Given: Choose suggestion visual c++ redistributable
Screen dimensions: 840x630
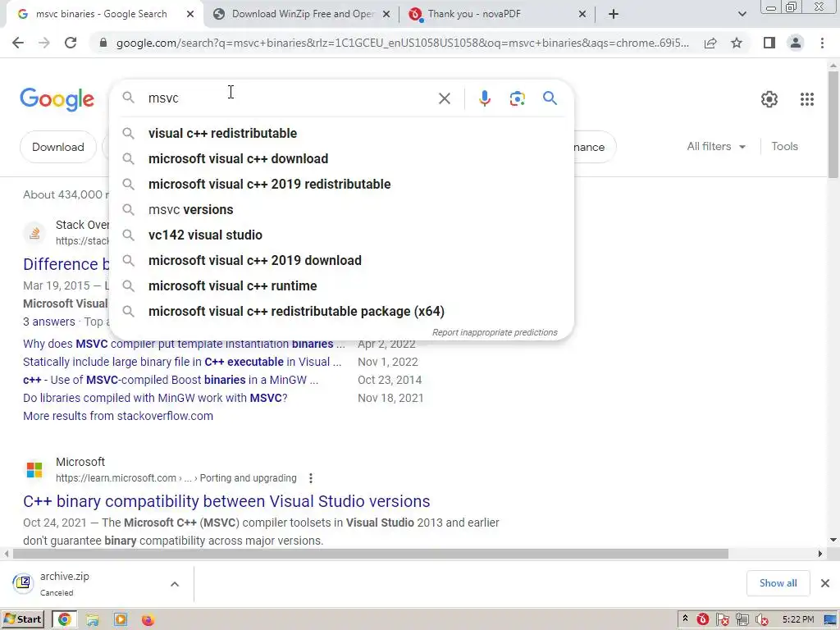Looking at the screenshot, I should click(341, 134).
